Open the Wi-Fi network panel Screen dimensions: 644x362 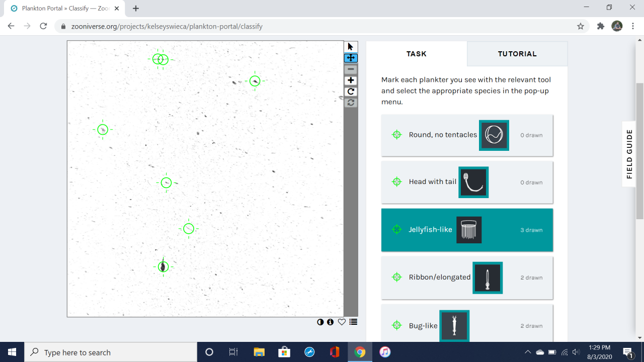[565, 352]
